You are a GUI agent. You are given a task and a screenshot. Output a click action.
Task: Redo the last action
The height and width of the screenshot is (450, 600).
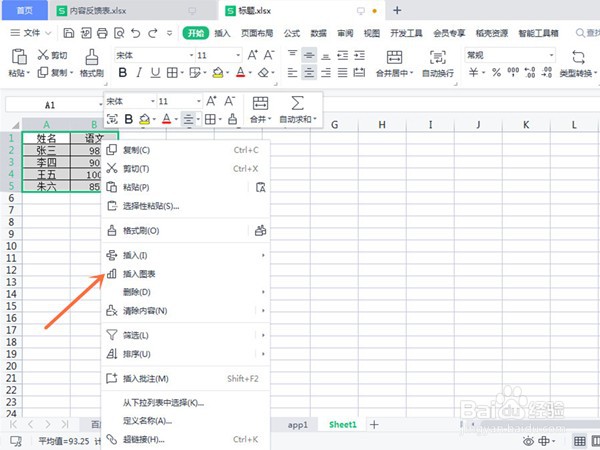point(153,33)
